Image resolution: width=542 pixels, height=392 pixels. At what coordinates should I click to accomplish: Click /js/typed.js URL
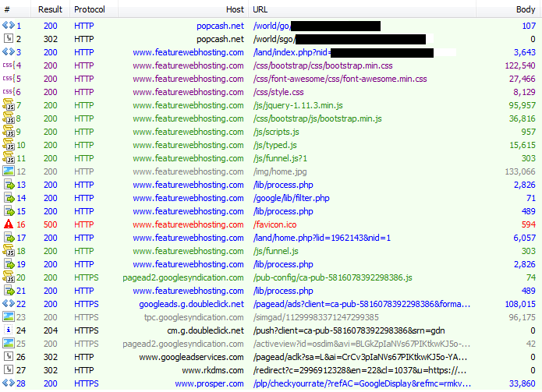275,145
